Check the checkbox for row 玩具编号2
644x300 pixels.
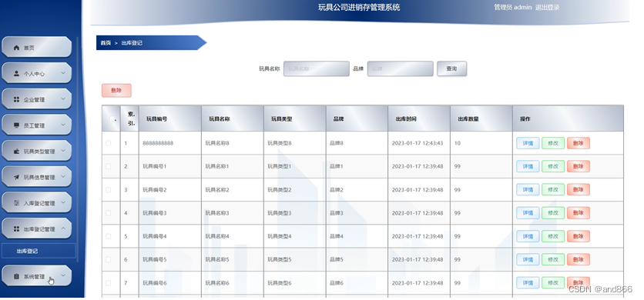[109, 189]
